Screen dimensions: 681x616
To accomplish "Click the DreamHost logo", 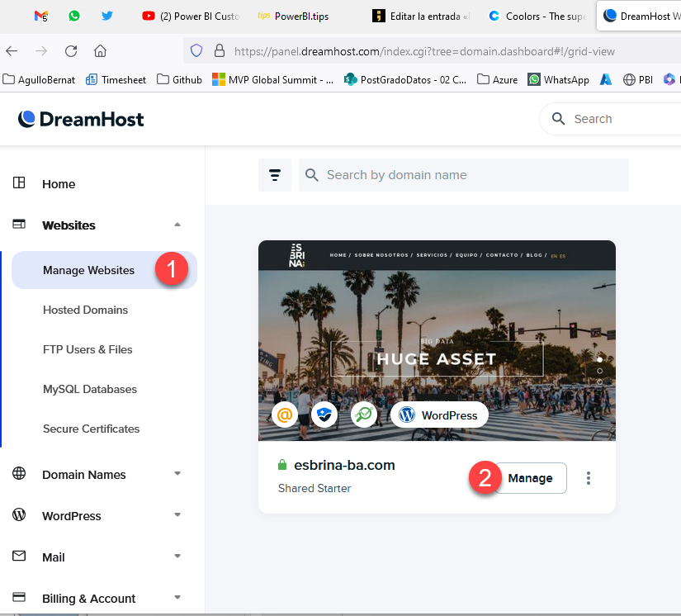I will click(81, 119).
